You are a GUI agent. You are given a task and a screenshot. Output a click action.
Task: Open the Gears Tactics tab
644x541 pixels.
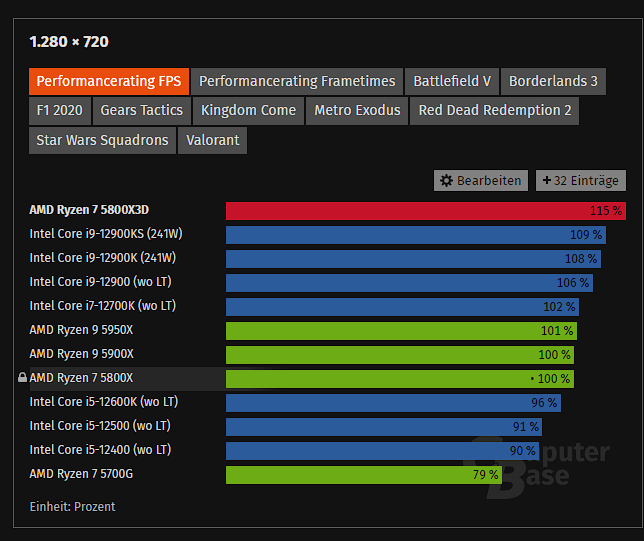coord(142,111)
